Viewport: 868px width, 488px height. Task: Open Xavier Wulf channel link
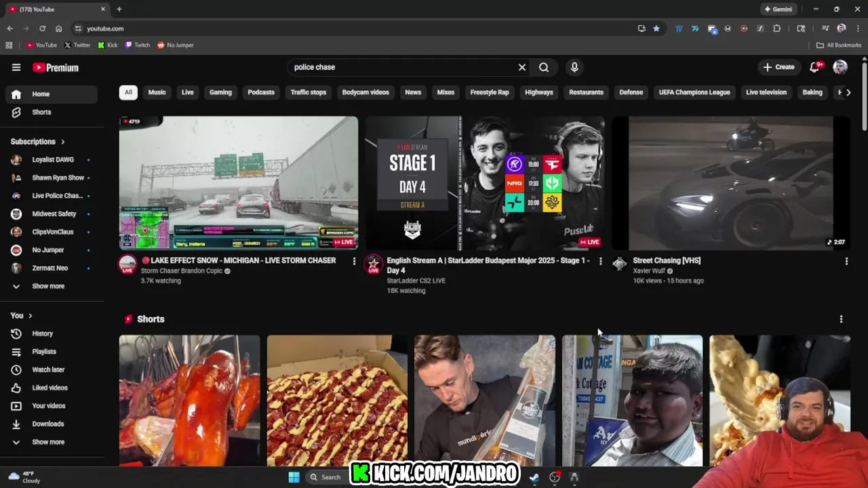648,271
